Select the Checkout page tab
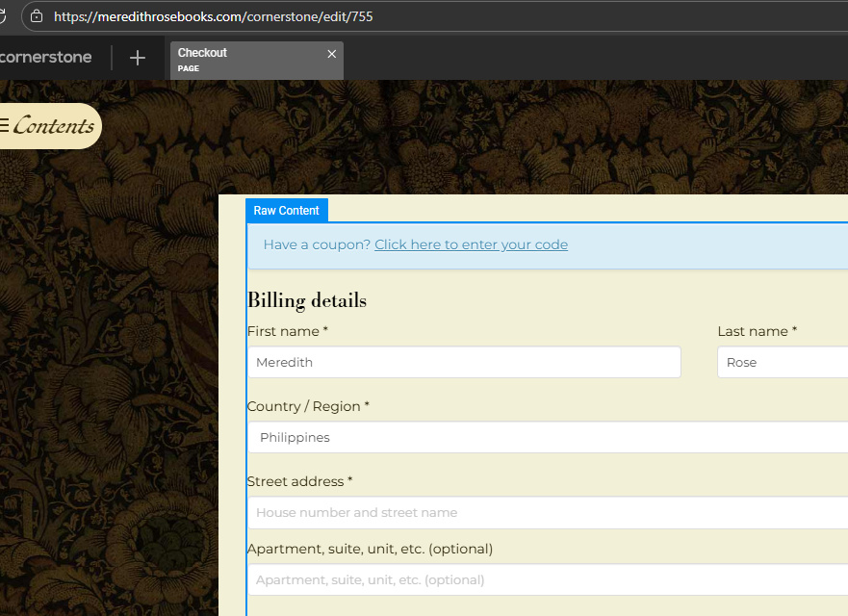Screen dimensions: 848x616 point(241,60)
